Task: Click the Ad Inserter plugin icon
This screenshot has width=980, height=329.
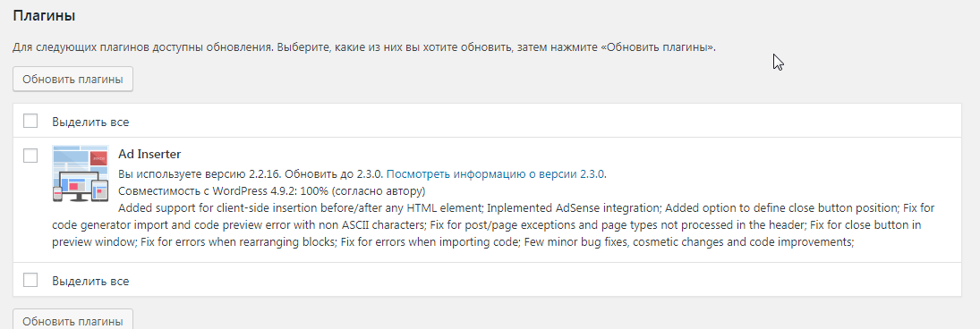Action: (81, 173)
